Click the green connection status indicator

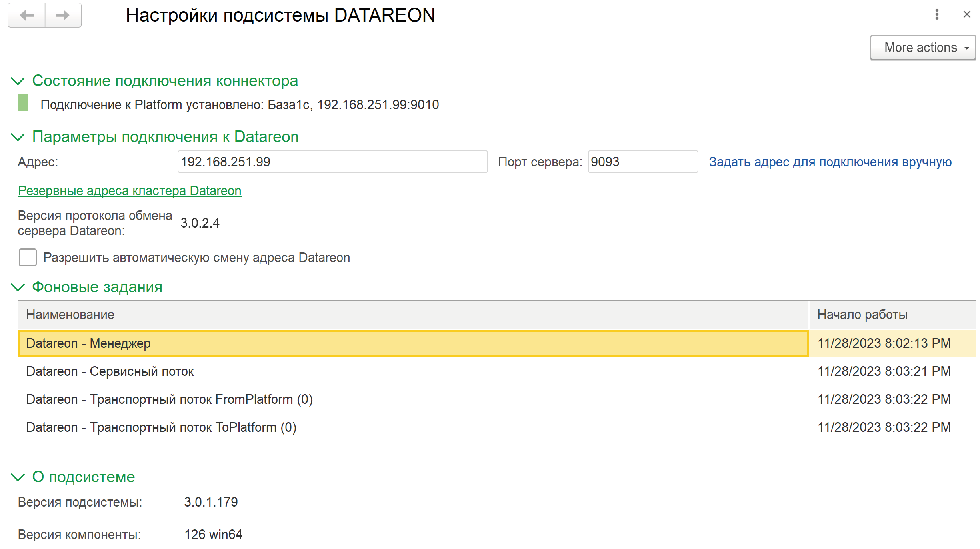coord(23,103)
